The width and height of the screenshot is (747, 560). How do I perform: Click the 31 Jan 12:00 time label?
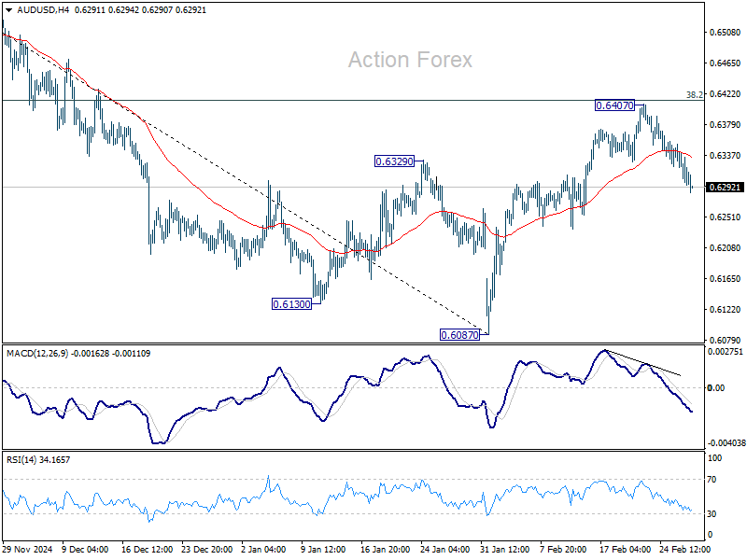tap(504, 549)
